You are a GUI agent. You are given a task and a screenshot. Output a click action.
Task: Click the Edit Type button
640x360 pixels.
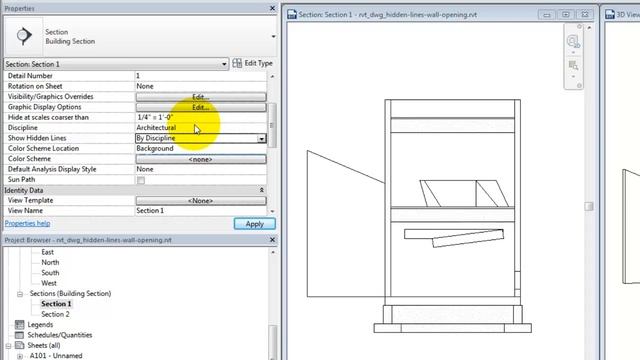pyautogui.click(x=253, y=63)
